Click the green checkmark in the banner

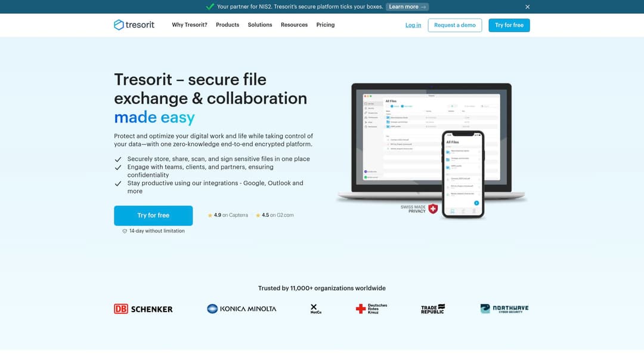coord(210,7)
